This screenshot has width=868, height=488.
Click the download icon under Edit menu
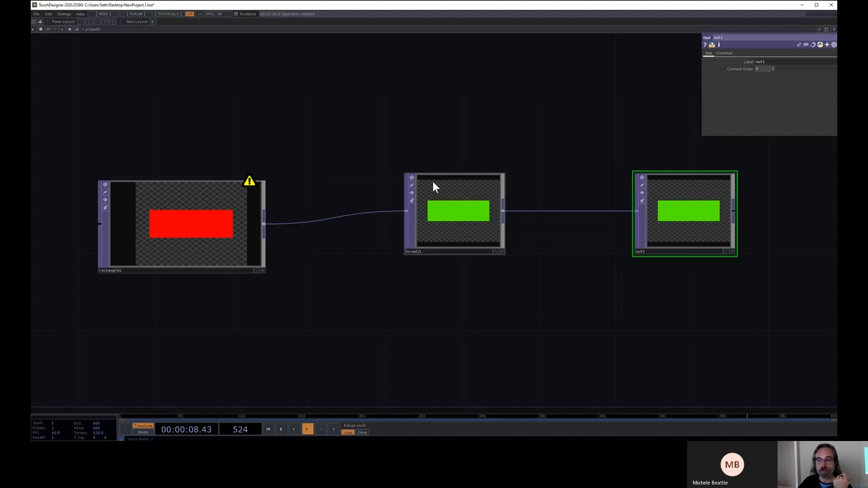point(40,22)
